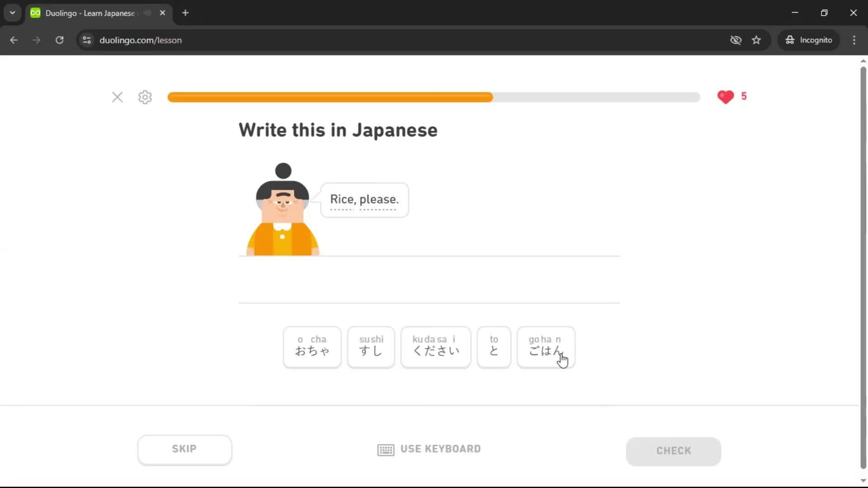
Task: Pick the すし word tile
Action: pyautogui.click(x=371, y=347)
